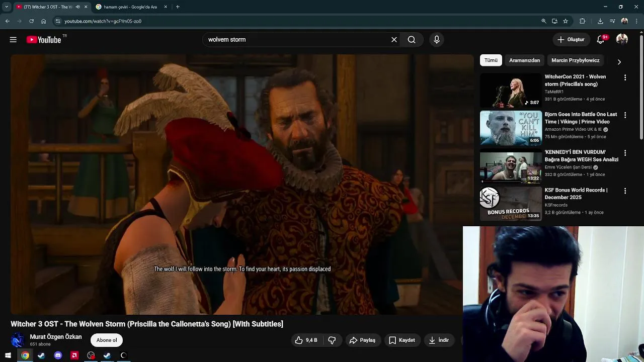This screenshot has height=362, width=644.
Task: Close the hamam çeviri tab
Action: coord(166,7)
